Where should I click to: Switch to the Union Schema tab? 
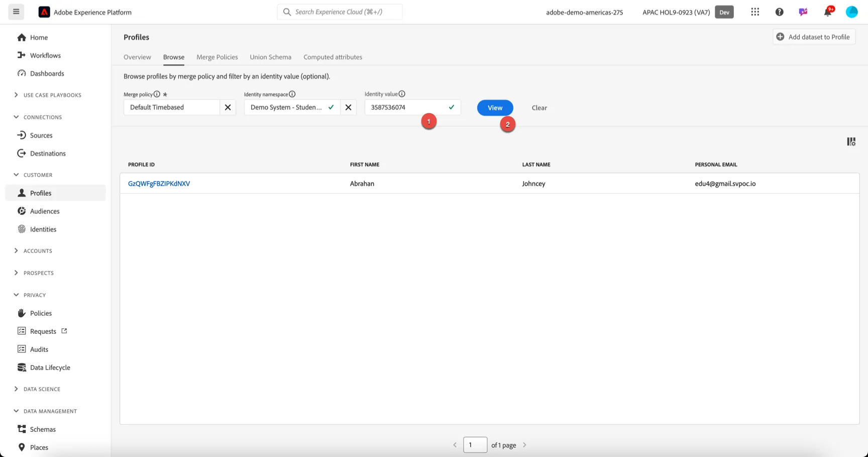(x=270, y=57)
